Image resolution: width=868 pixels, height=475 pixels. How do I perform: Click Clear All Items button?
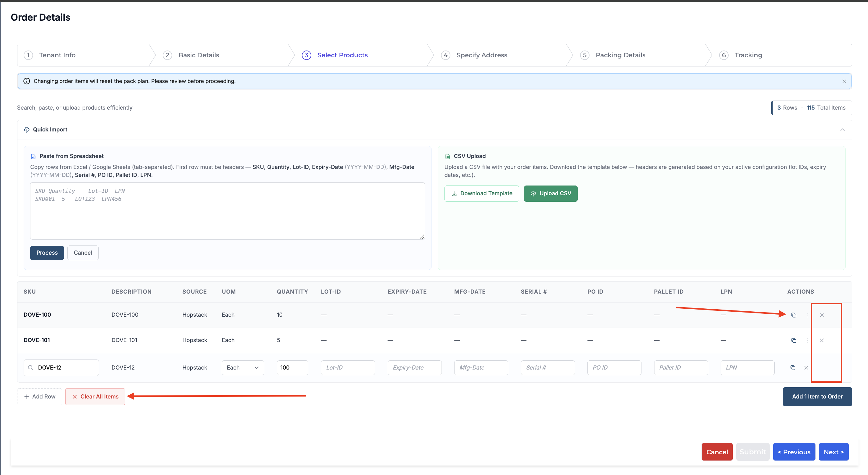95,396
